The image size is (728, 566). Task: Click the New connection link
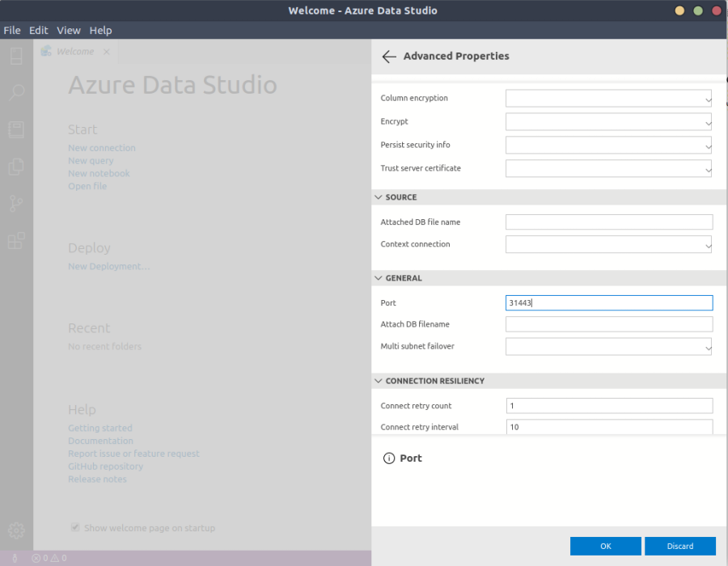coord(102,148)
